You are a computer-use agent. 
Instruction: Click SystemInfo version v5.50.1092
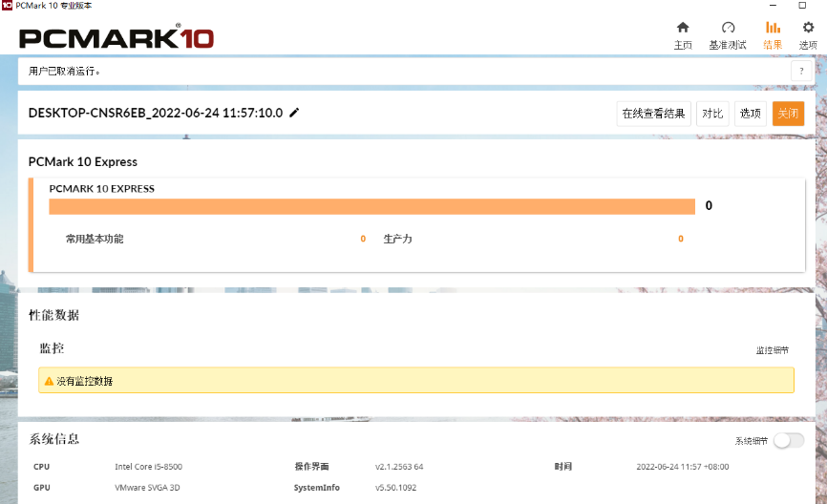pyautogui.click(x=395, y=488)
